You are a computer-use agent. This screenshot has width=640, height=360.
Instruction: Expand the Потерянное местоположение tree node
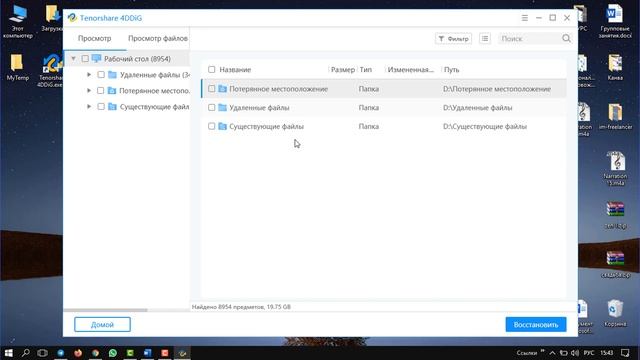pyautogui.click(x=89, y=91)
